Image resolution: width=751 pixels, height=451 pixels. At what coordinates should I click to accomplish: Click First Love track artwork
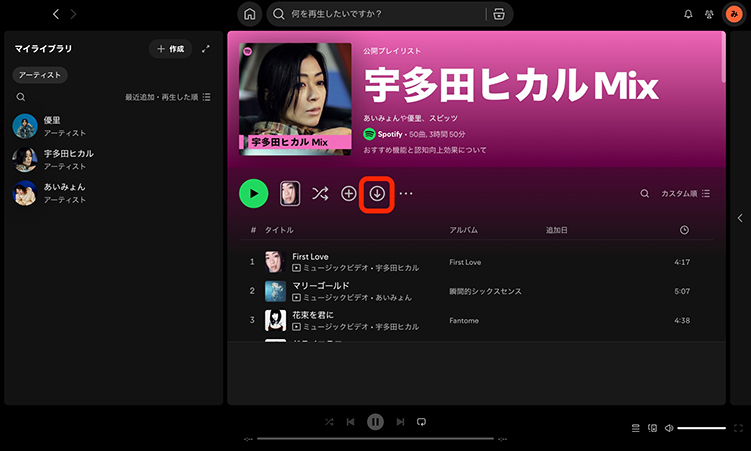coord(275,262)
